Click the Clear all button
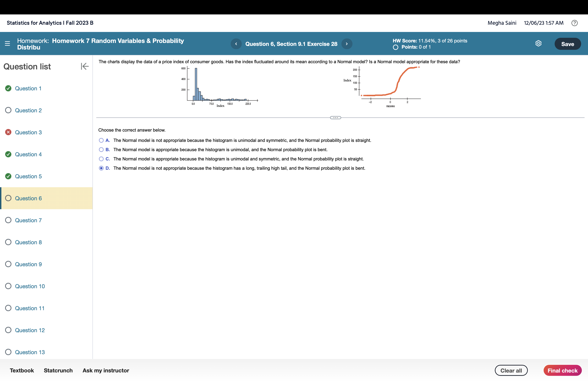 coord(511,370)
